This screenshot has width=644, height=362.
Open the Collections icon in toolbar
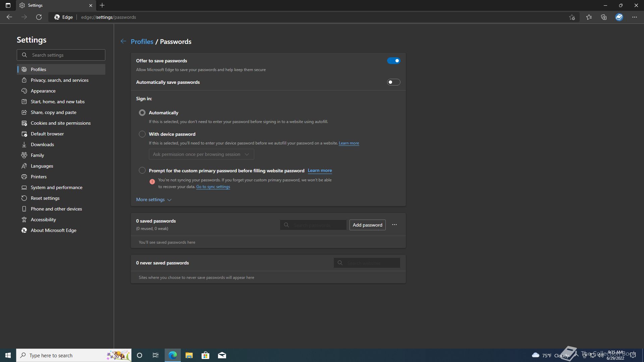604,17
